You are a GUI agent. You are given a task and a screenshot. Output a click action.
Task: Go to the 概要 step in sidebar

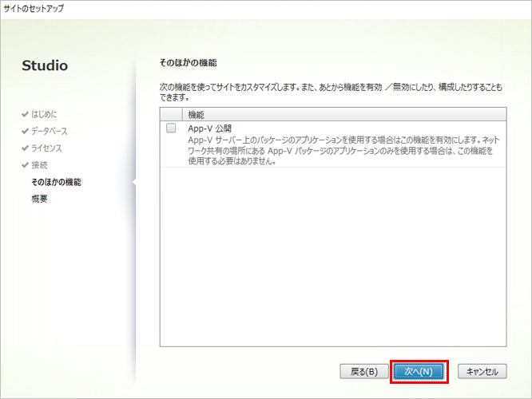[39, 199]
